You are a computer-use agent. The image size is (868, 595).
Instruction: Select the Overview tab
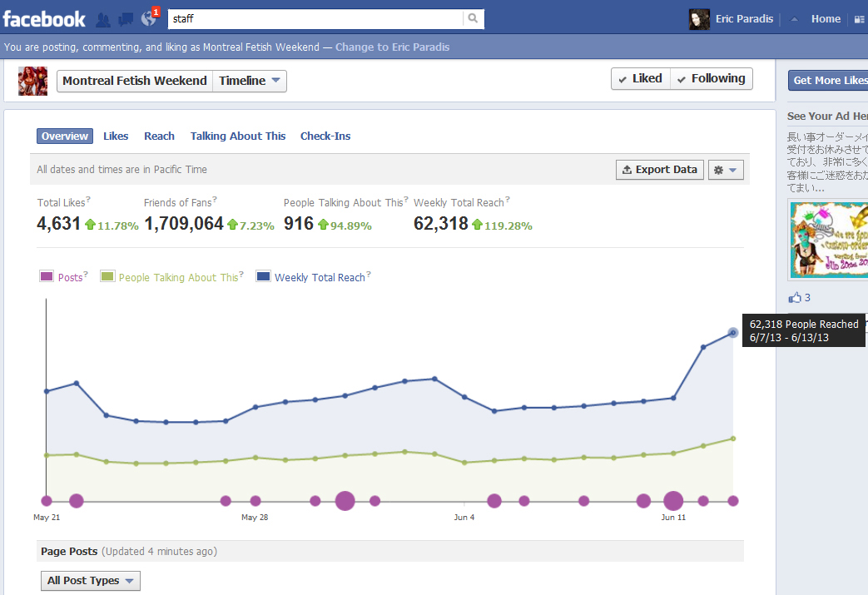pos(65,136)
